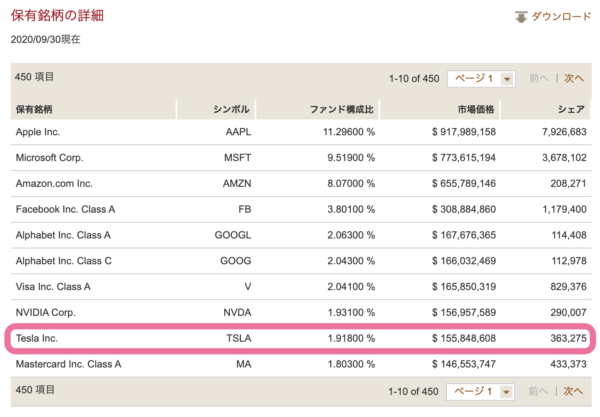Select the Alphabet Inc. Class A name
This screenshot has height=417, width=600.
[63, 235]
